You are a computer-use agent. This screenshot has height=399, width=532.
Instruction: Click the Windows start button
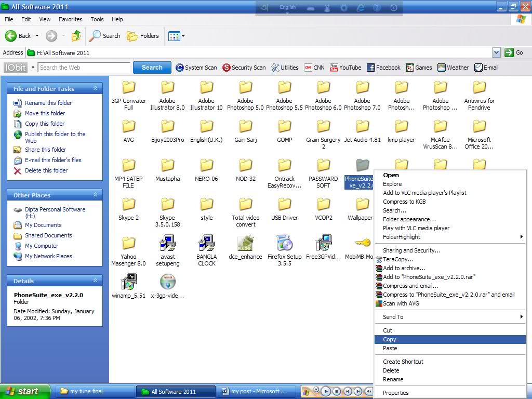pyautogui.click(x=24, y=392)
